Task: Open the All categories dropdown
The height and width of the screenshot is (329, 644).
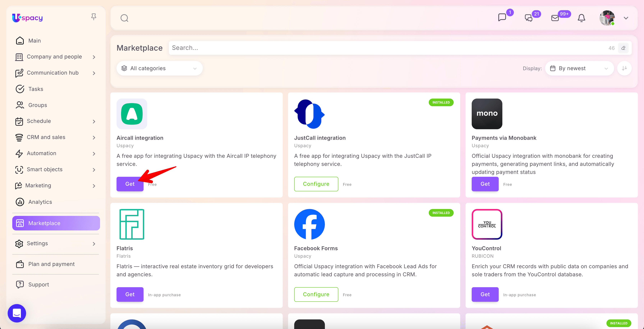Action: pyautogui.click(x=159, y=68)
